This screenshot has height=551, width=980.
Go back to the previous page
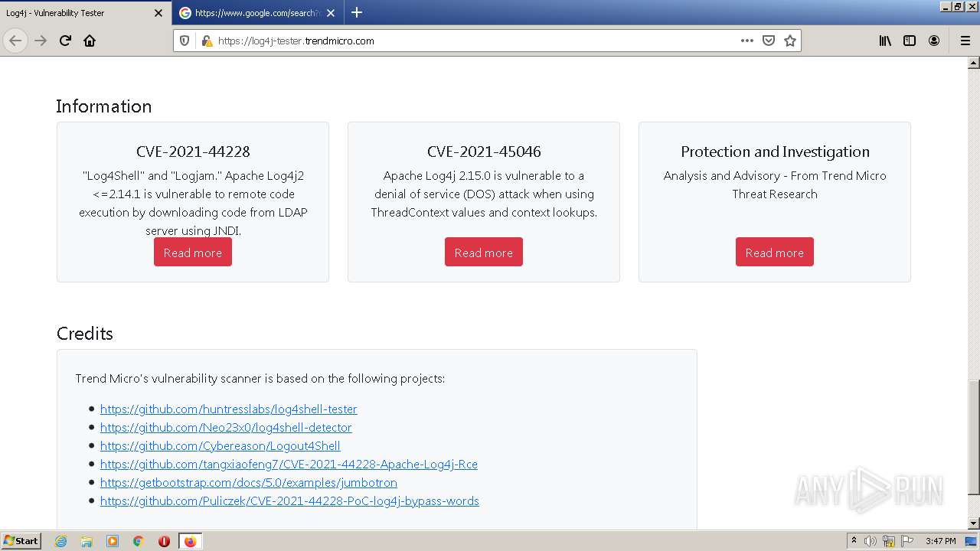[x=15, y=41]
